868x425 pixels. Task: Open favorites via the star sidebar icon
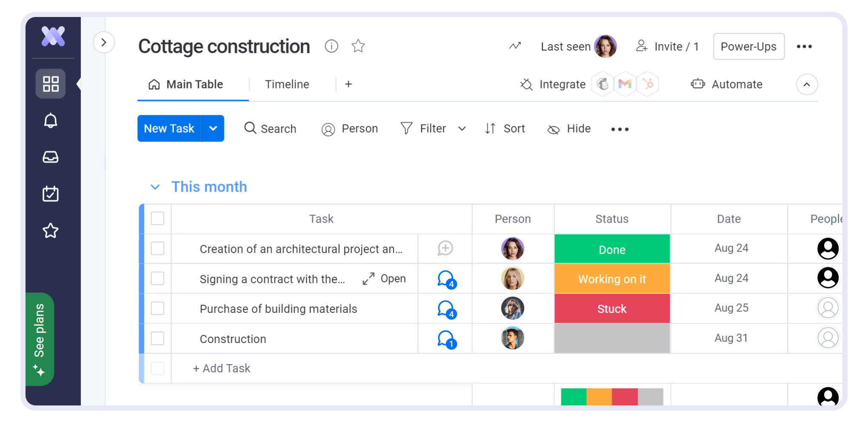click(x=51, y=230)
